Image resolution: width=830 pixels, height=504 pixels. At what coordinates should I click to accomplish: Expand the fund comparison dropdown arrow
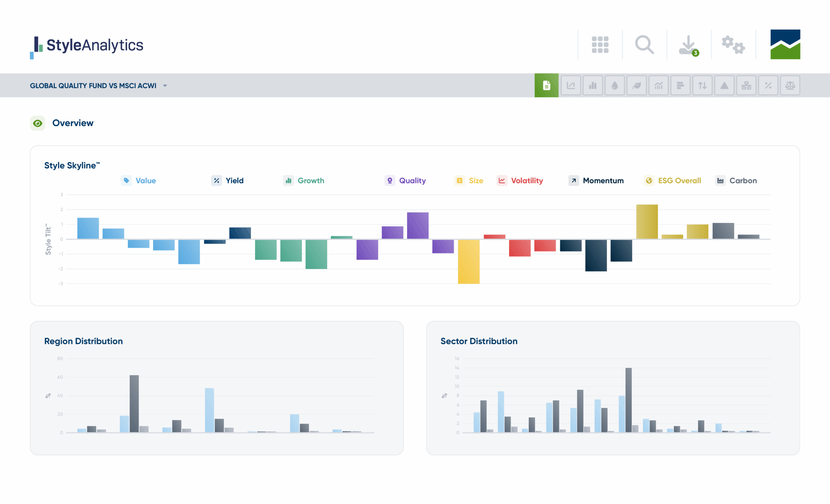pyautogui.click(x=165, y=86)
